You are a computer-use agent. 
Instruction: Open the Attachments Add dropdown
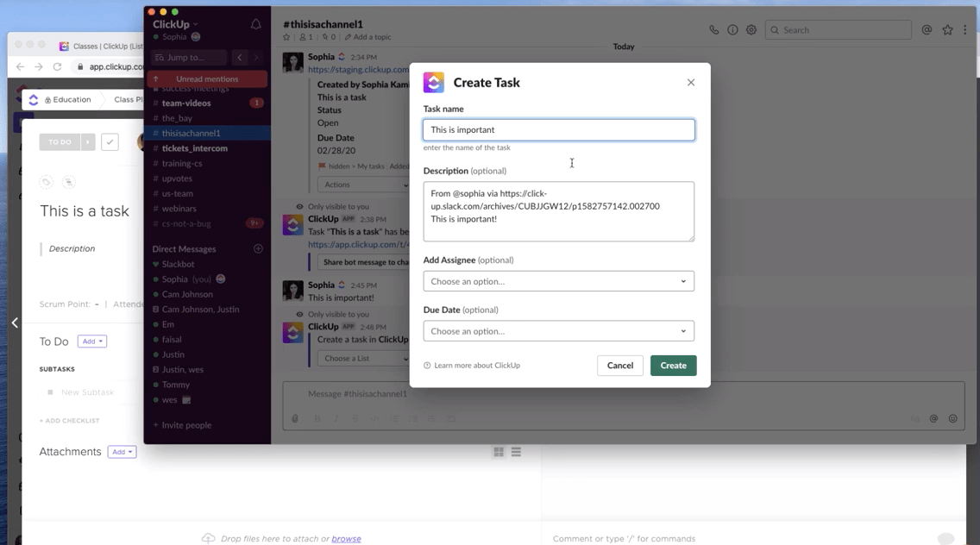pyautogui.click(x=122, y=452)
